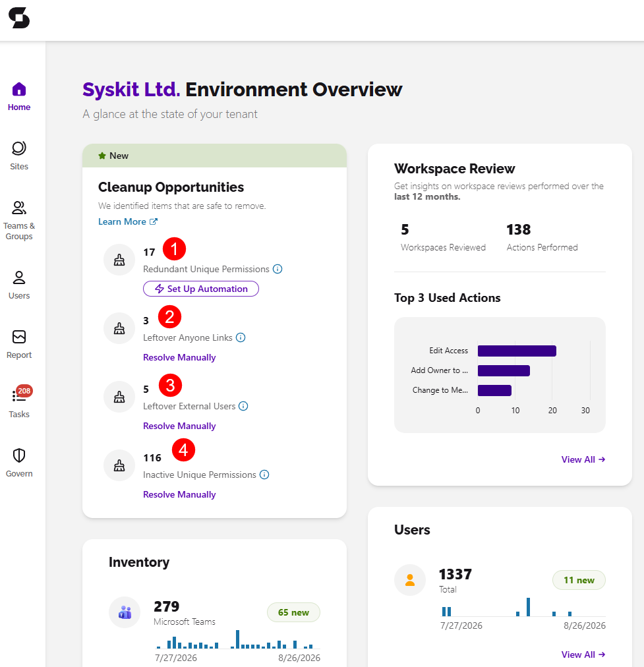
Task: Show info for Leftover External Users
Action: click(243, 406)
